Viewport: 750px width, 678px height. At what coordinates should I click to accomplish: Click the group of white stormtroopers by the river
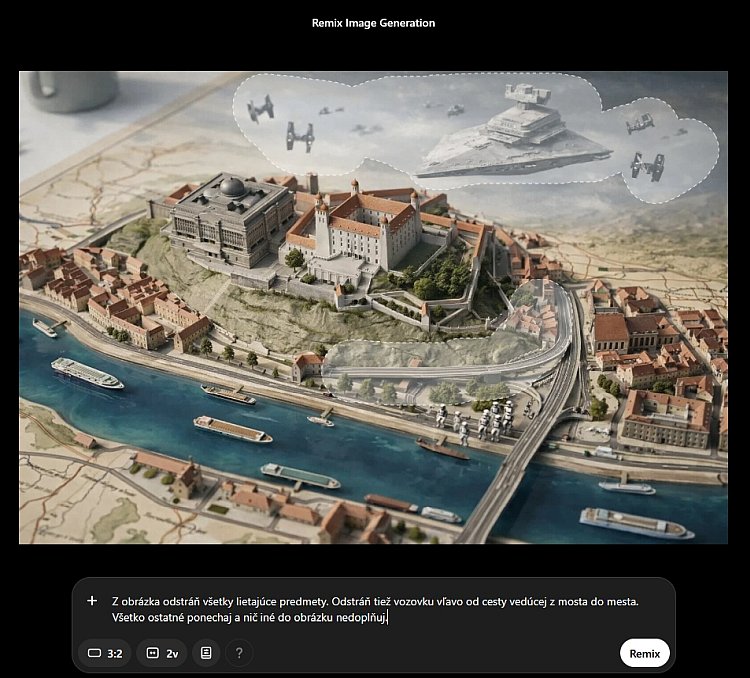pyautogui.click(x=475, y=420)
